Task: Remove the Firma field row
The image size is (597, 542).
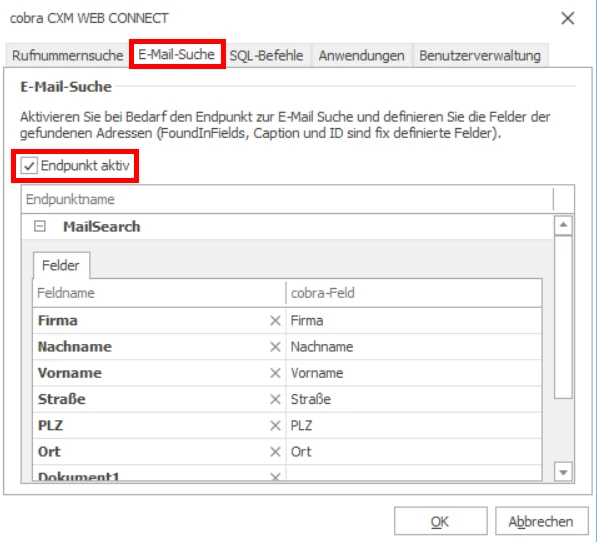Action: coord(275,320)
